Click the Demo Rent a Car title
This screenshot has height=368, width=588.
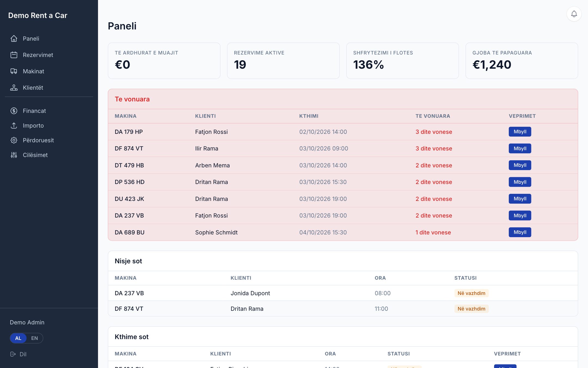(38, 15)
